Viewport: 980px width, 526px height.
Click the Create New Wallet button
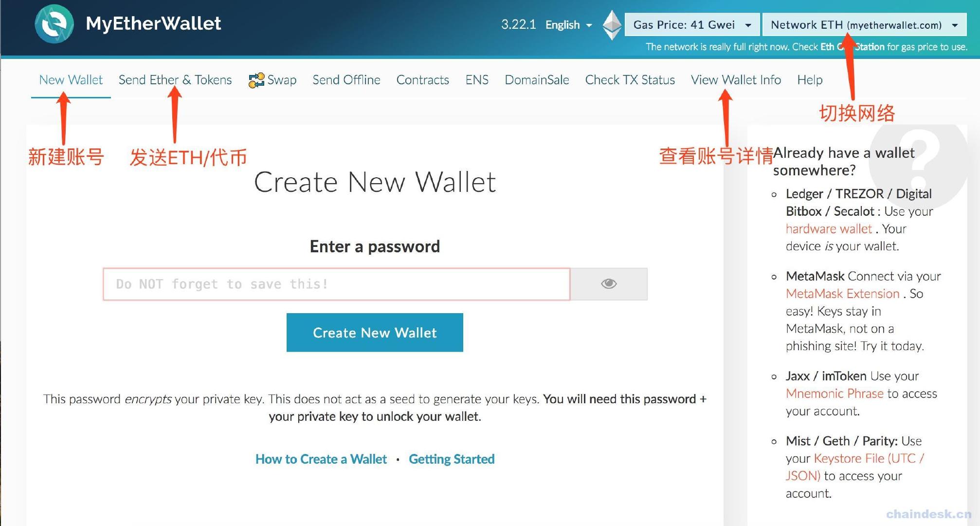[374, 332]
